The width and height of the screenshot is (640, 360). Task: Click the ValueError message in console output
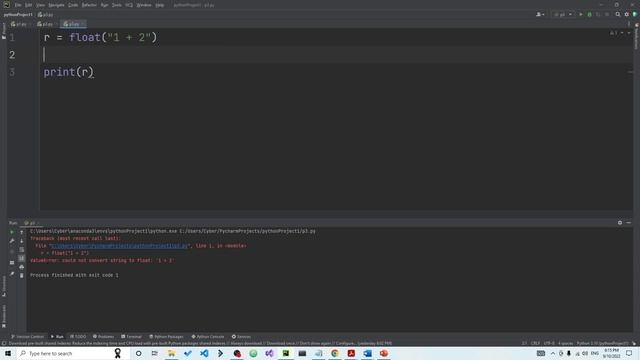[102, 260]
